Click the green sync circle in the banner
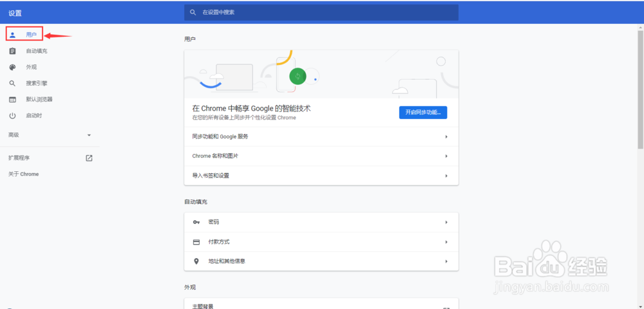 click(298, 76)
